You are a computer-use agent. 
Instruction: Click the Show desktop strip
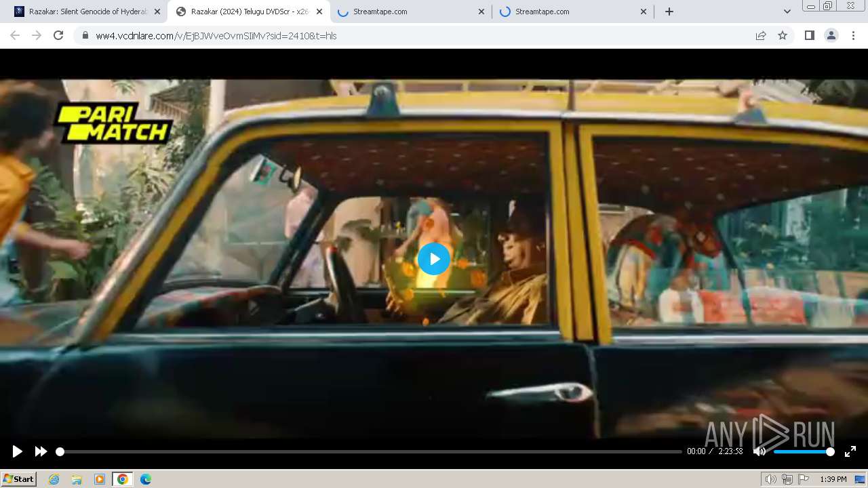coord(861,479)
